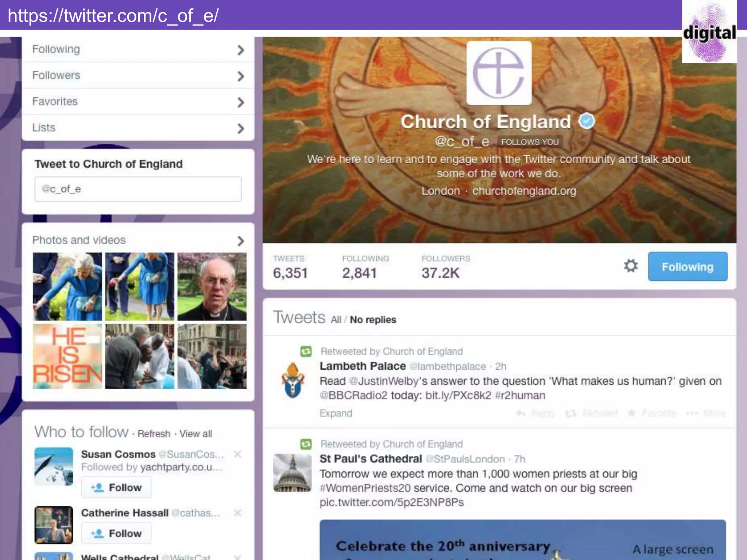This screenshot has height=560, width=747.
Task: Dismiss the Susan Cosmos follow suggestion
Action: point(237,454)
